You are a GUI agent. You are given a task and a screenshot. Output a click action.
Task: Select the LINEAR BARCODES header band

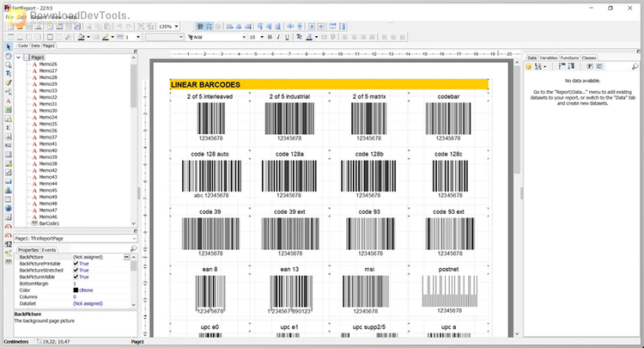point(329,85)
